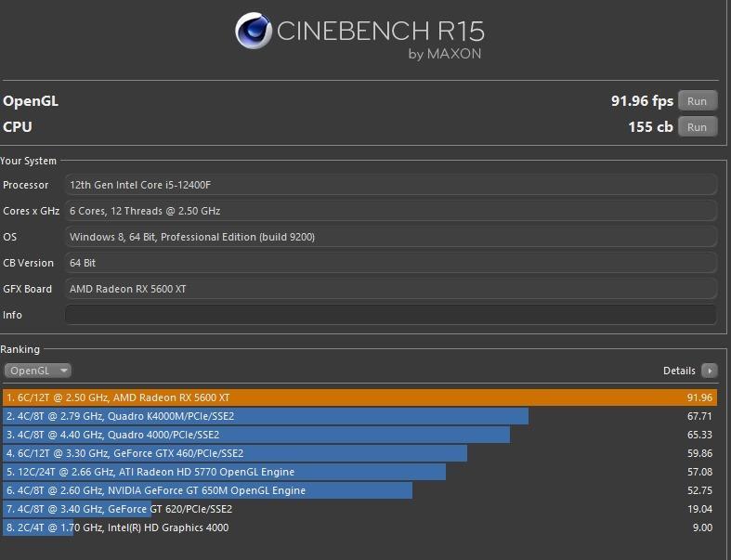Click the OS field showing Windows 8
Image resolution: width=731 pixels, height=560 pixels.
tap(391, 237)
